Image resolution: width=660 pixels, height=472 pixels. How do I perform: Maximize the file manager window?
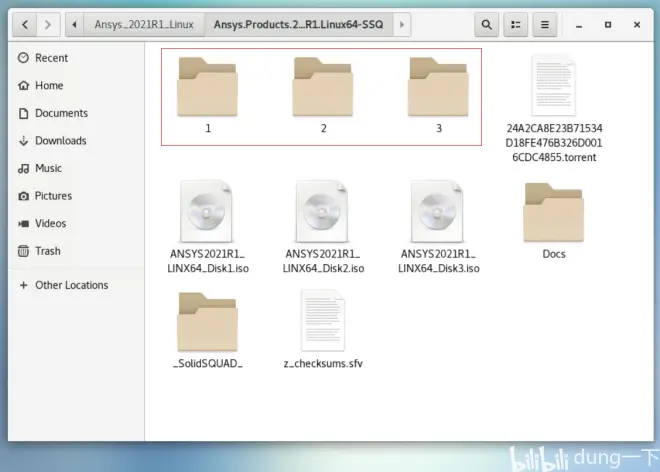click(608, 25)
